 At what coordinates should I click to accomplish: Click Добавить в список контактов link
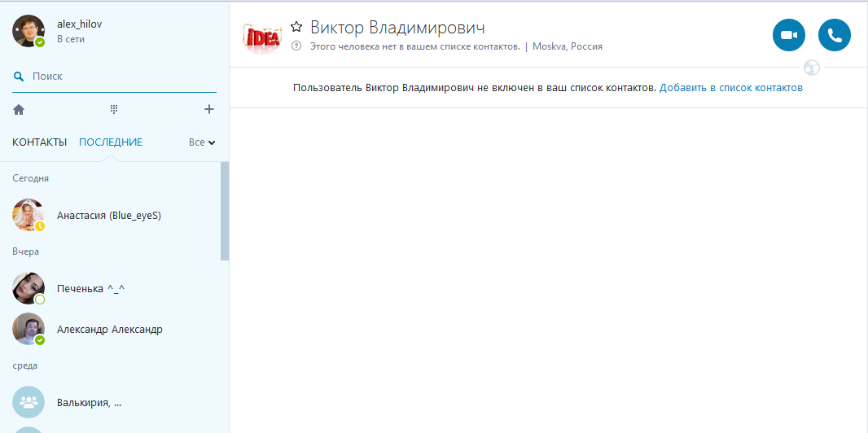(x=730, y=87)
